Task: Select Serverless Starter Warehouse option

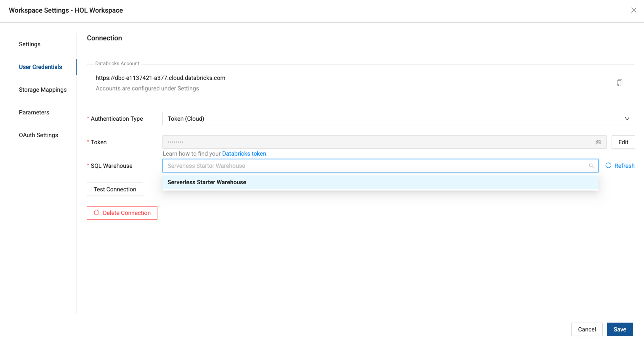Action: (381, 182)
